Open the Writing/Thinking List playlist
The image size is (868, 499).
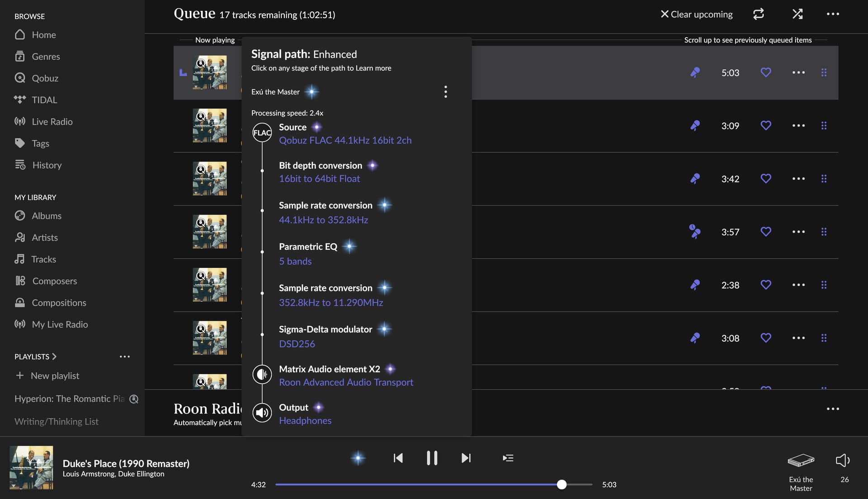tap(57, 422)
